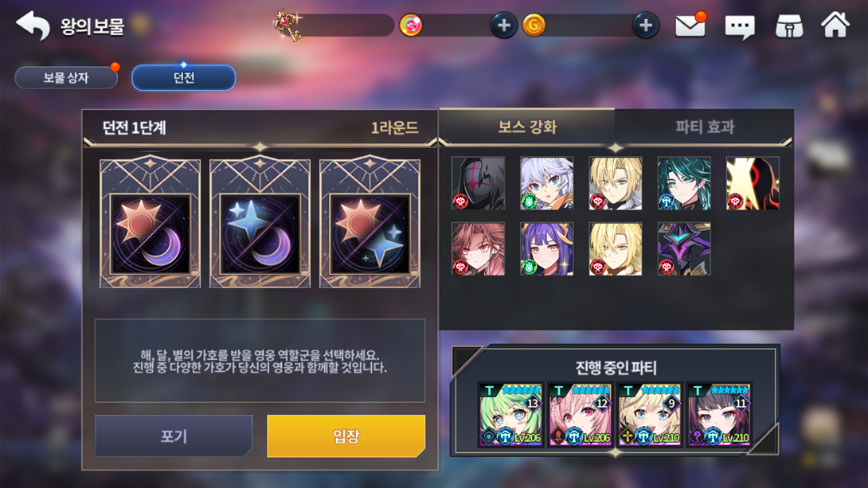Image resolution: width=868 pixels, height=488 pixels.
Task: Open the chat speech bubble icon
Action: 740,26
